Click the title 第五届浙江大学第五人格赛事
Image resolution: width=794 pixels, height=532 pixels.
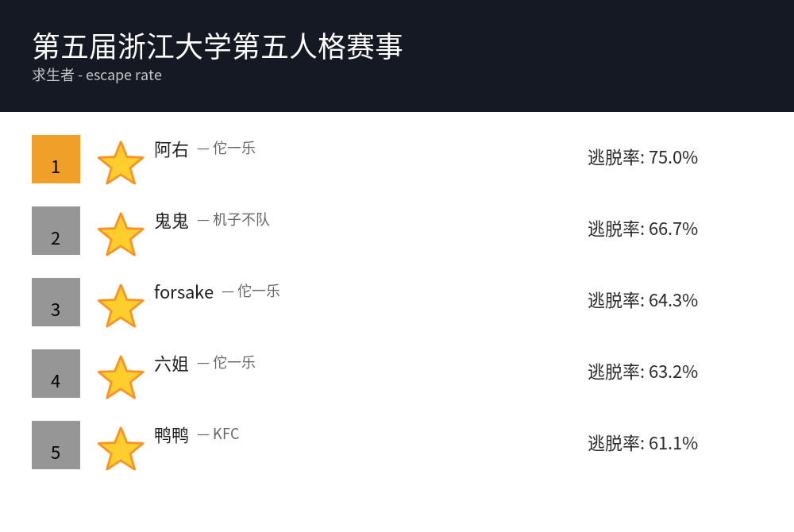coord(218,46)
